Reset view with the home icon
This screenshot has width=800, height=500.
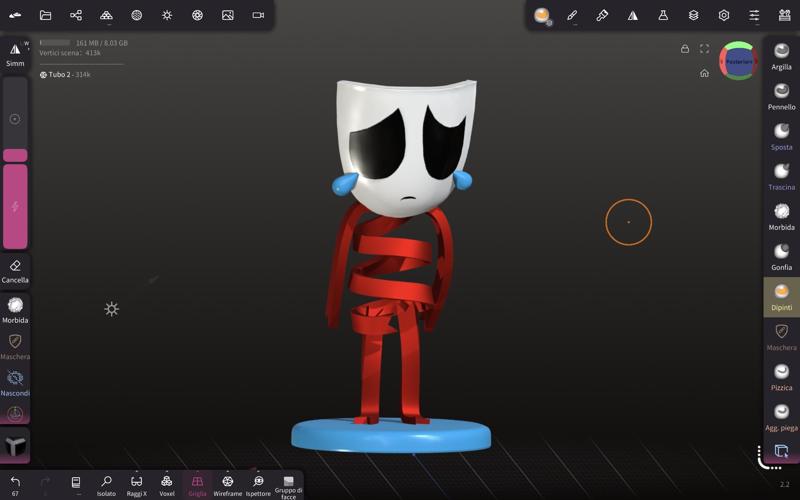coord(705,73)
